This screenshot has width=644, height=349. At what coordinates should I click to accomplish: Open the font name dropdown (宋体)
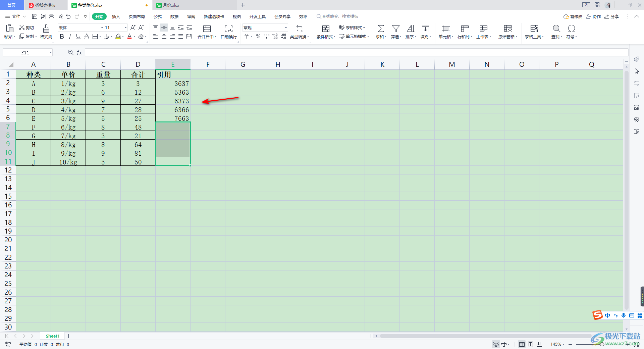pyautogui.click(x=102, y=28)
